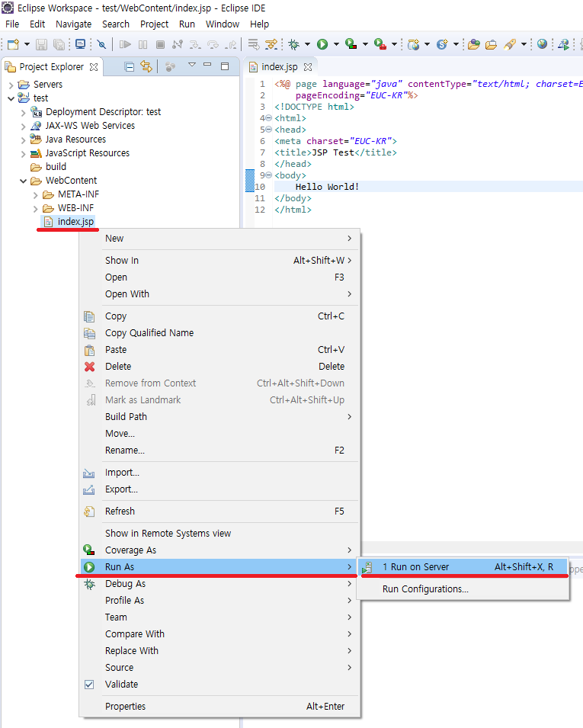Click the Search flashlight toolbar icon
This screenshot has width=583, height=728.
(x=510, y=44)
